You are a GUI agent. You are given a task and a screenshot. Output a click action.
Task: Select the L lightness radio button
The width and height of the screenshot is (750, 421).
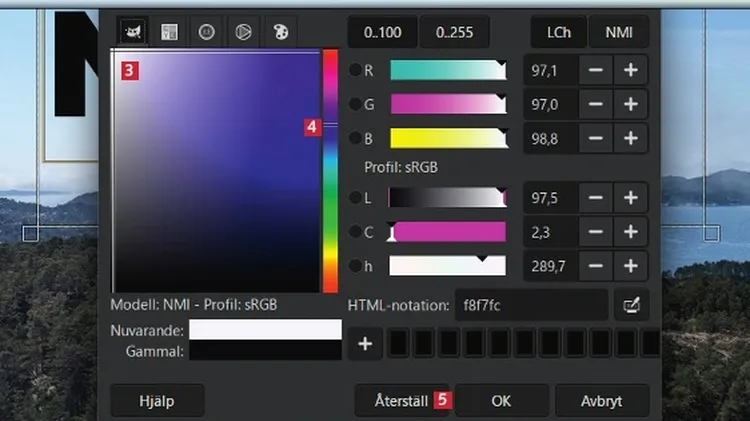[355, 198]
